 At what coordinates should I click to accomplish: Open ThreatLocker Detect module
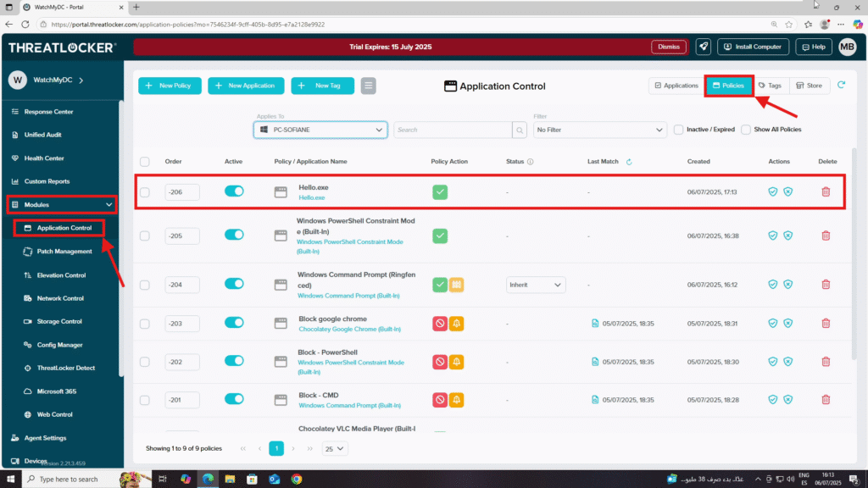point(65,368)
